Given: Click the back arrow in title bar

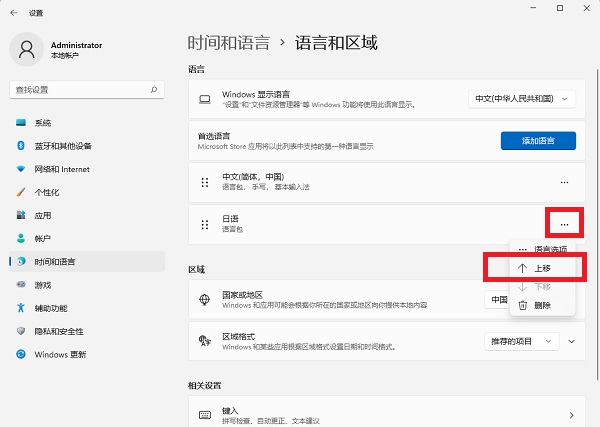Looking at the screenshot, I should pos(13,12).
